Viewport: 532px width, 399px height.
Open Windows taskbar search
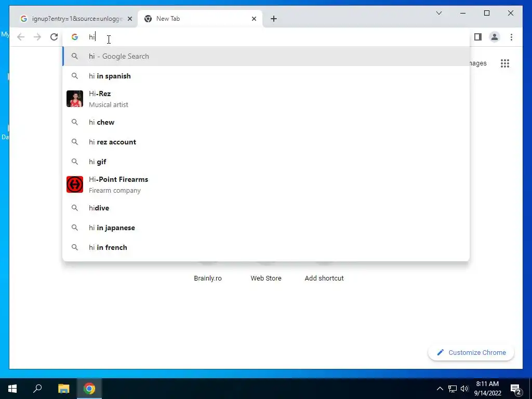(37, 389)
